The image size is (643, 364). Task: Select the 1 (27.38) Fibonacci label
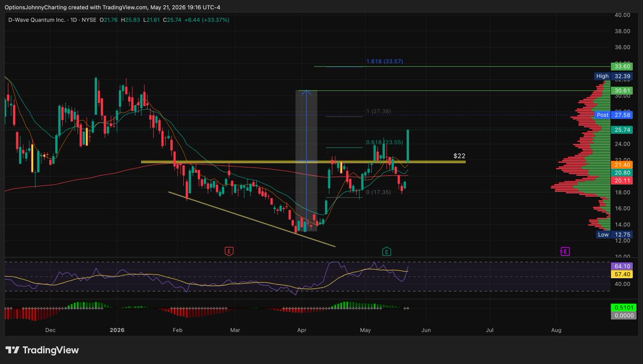click(x=379, y=111)
